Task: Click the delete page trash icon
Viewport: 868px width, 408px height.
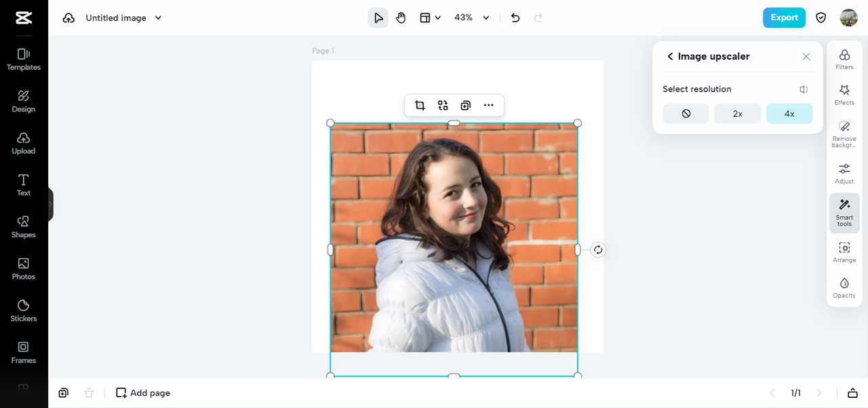Action: tap(89, 393)
